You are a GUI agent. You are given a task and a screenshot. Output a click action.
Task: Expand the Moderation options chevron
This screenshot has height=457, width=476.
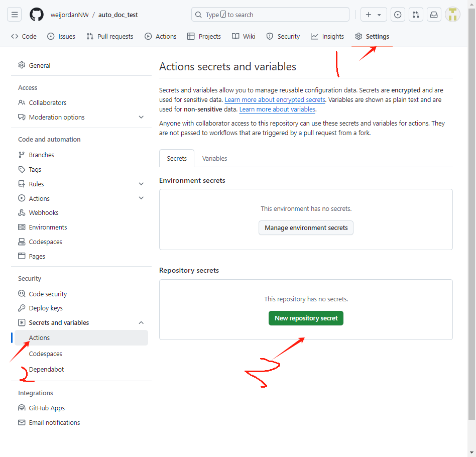pos(141,117)
